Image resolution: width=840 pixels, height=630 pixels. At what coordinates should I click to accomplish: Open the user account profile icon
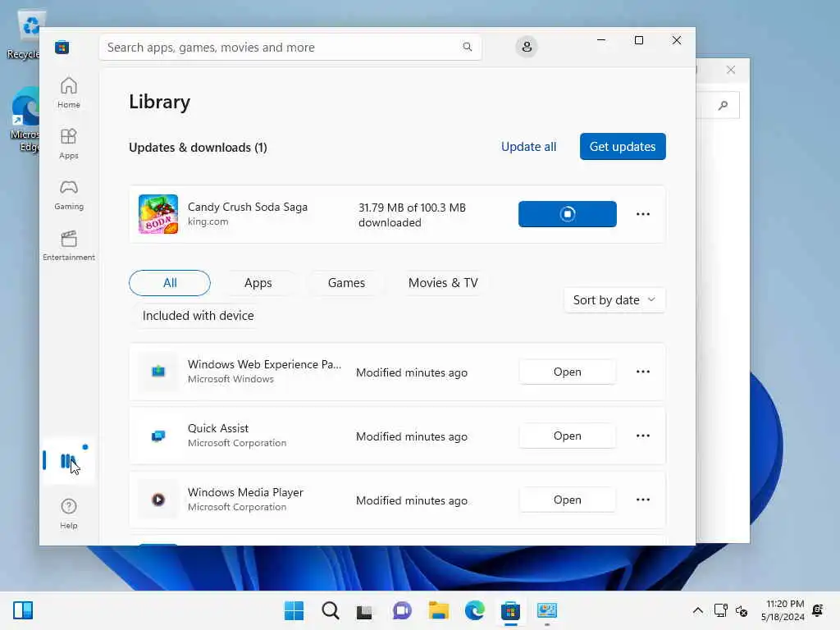(527, 47)
